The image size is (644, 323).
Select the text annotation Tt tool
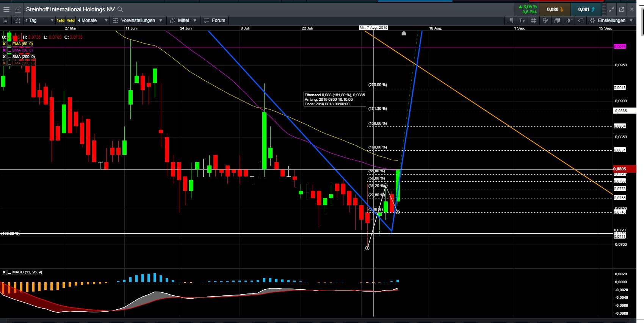522,20
